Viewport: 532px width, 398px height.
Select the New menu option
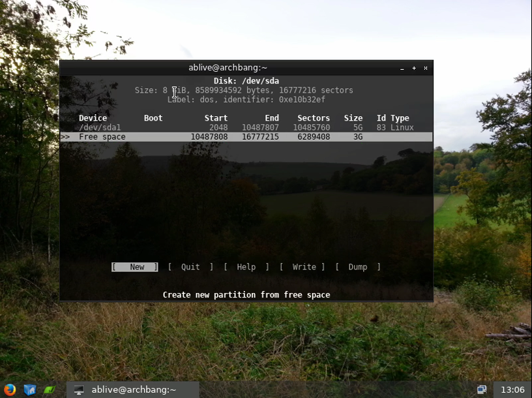tap(135, 267)
